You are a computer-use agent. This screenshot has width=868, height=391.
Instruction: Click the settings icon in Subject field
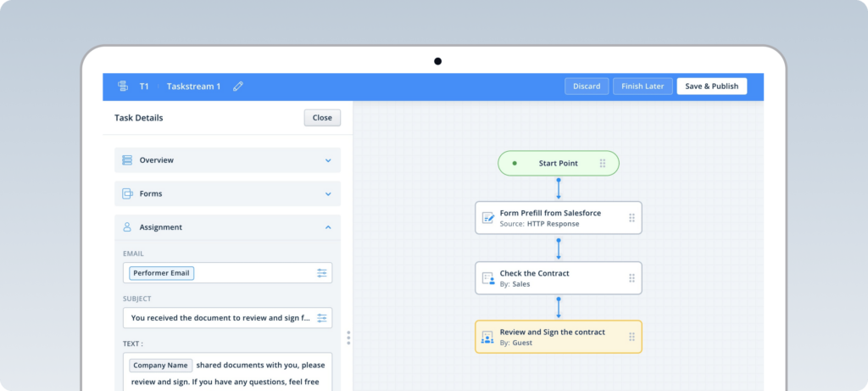coord(322,318)
